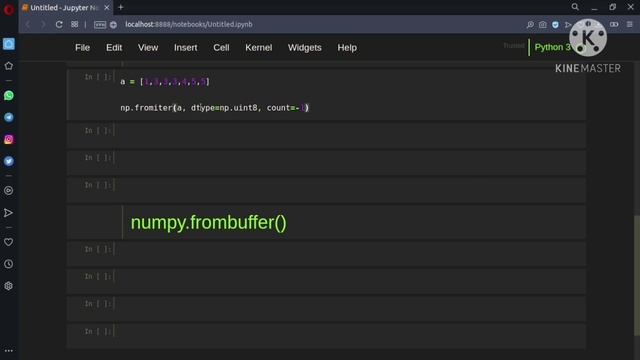Open the Opera main menu logo
The image size is (640, 360).
point(9,9)
